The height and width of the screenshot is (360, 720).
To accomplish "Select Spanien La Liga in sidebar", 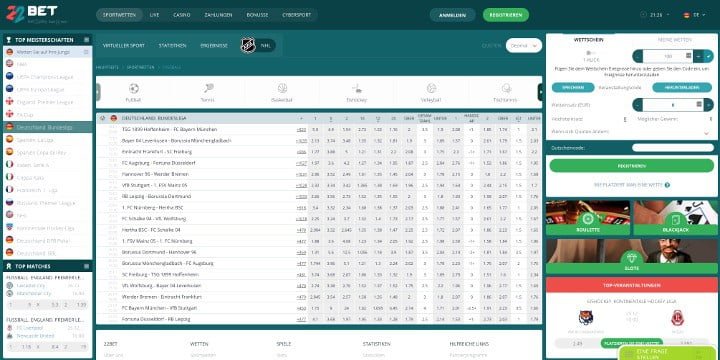I will (x=48, y=139).
